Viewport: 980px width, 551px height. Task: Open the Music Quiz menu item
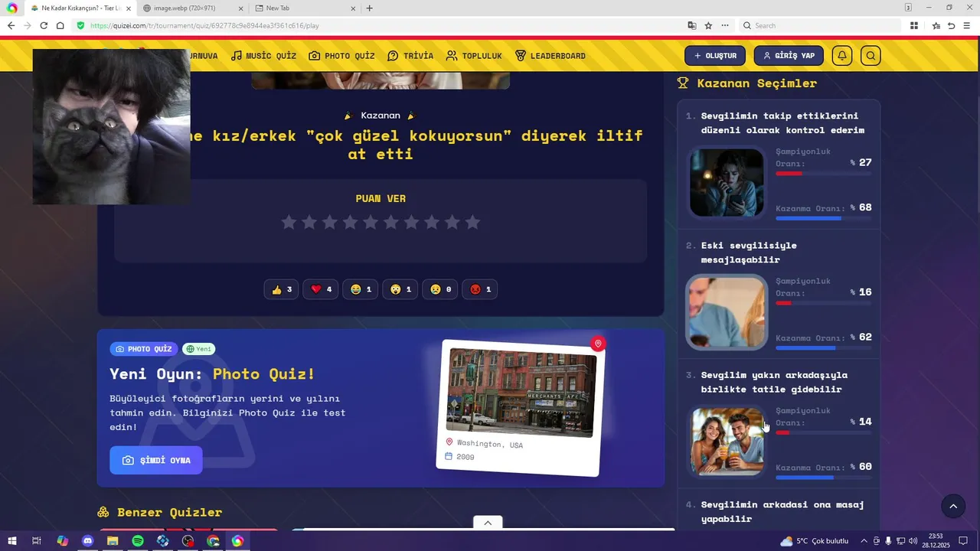pyautogui.click(x=263, y=56)
